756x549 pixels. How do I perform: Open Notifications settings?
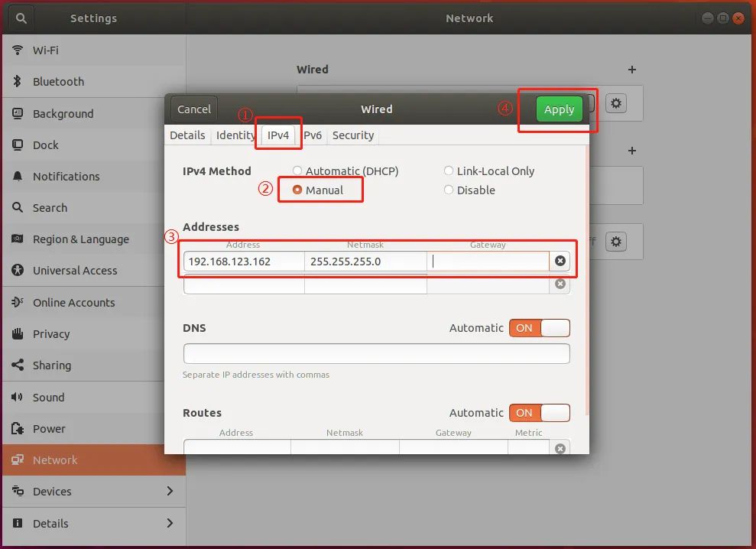(x=94, y=177)
